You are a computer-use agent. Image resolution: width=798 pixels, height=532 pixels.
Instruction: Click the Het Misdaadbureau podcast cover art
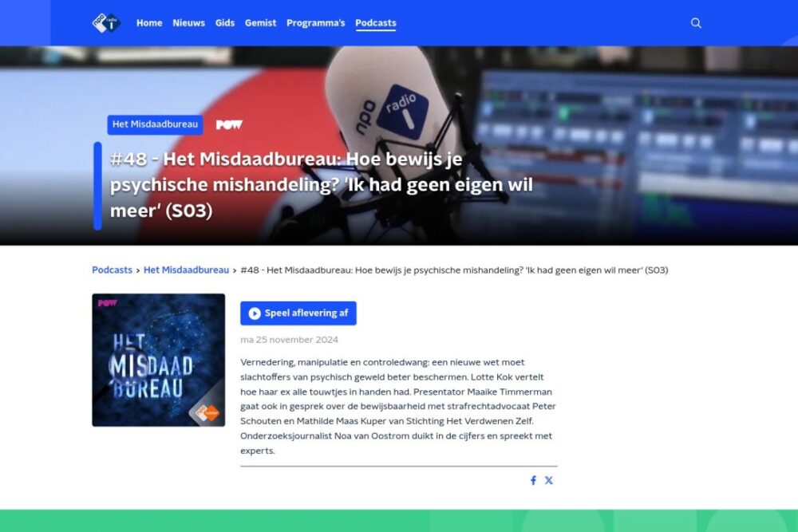pos(158,360)
